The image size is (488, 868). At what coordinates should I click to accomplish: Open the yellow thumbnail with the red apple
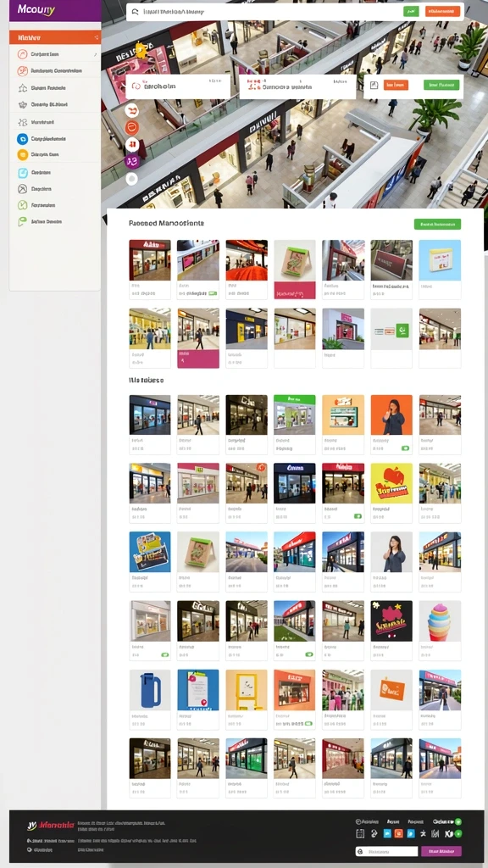pos(391,483)
